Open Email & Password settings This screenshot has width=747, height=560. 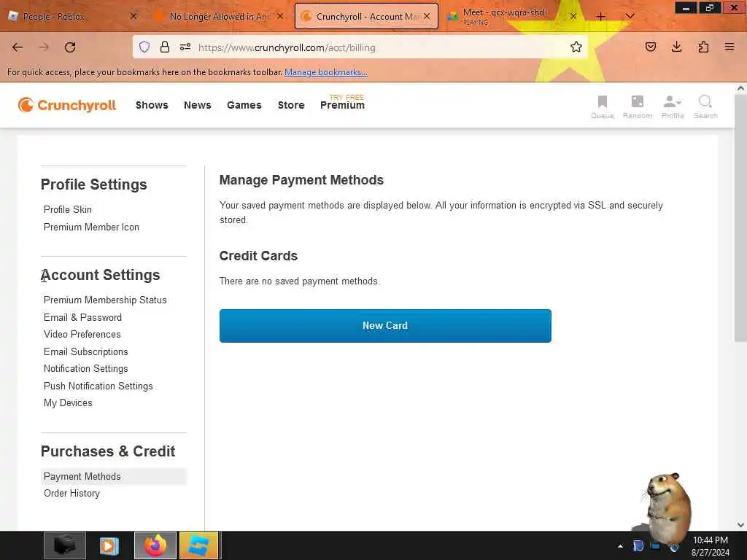coord(83,317)
